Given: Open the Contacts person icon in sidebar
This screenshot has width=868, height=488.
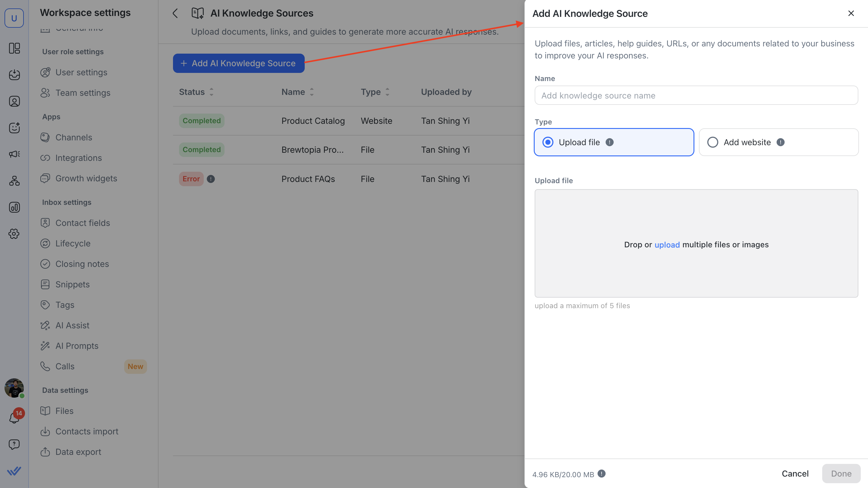Looking at the screenshot, I should pyautogui.click(x=14, y=102).
